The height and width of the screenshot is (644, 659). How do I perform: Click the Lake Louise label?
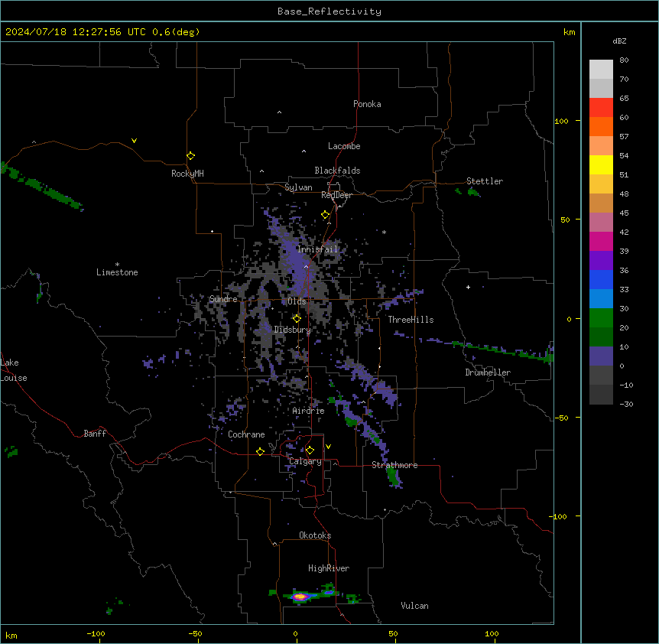pyautogui.click(x=14, y=370)
